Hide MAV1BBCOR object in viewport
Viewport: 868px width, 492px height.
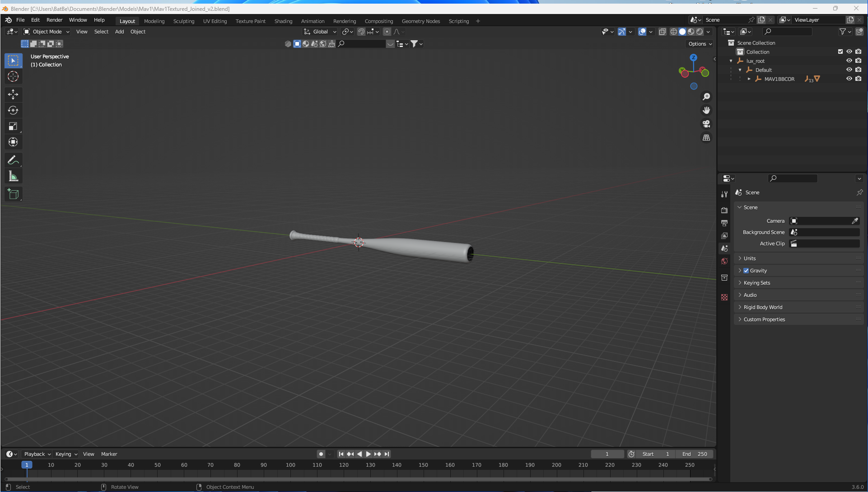(849, 79)
